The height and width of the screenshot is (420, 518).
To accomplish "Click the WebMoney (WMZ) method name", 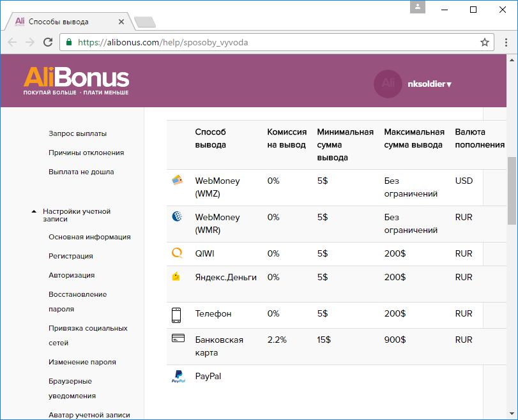I will [x=217, y=187].
